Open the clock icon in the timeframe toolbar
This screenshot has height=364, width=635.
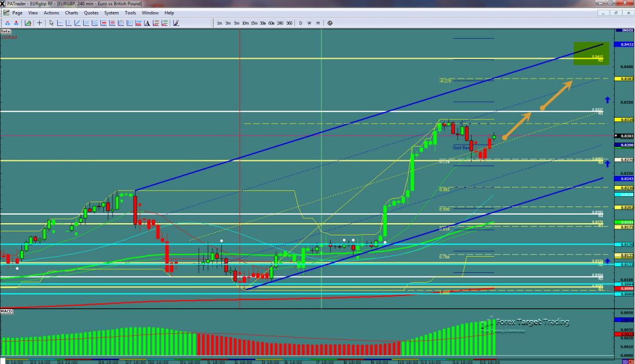coord(330,23)
